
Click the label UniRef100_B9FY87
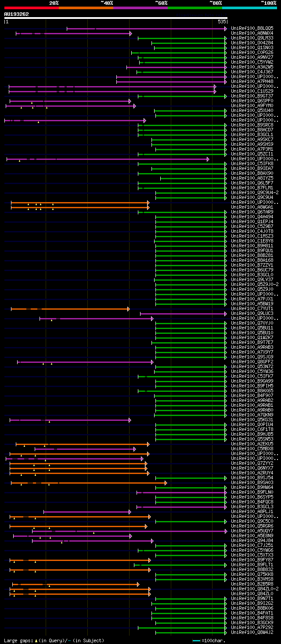[252, 560]
